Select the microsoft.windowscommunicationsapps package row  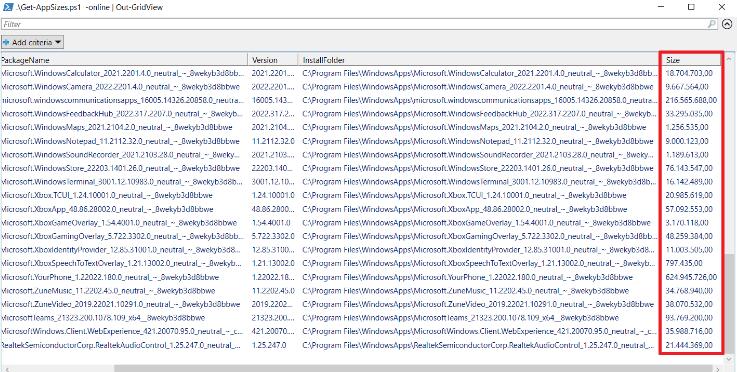pos(362,100)
